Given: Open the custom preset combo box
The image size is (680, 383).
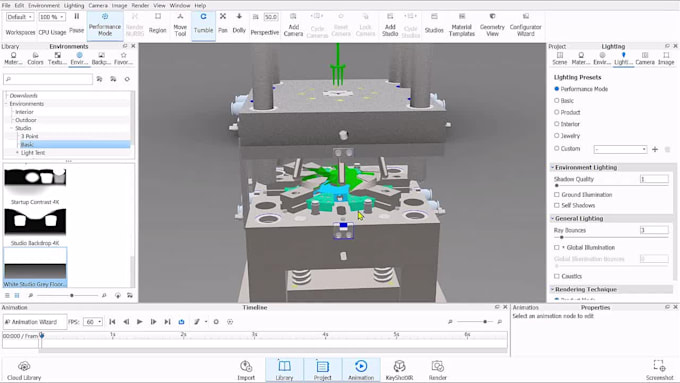Looking at the screenshot, I should point(620,149).
